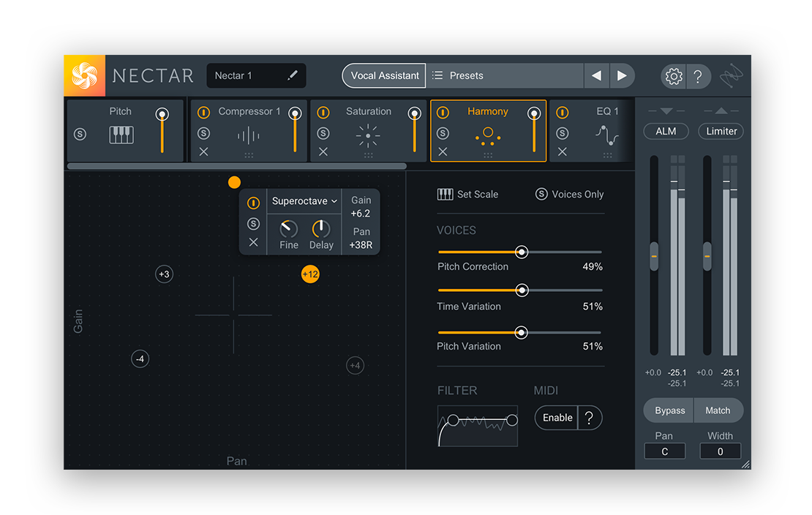The height and width of the screenshot is (515, 812).
Task: Open the MIDI help question mark
Action: 589,418
